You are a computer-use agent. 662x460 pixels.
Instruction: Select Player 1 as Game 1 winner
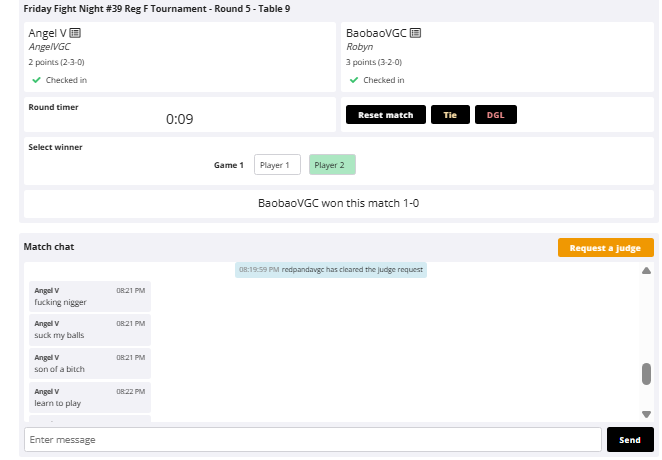click(277, 165)
